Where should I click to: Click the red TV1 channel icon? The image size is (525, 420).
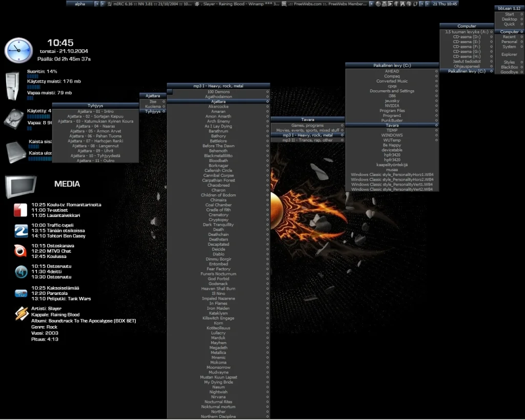click(x=21, y=210)
